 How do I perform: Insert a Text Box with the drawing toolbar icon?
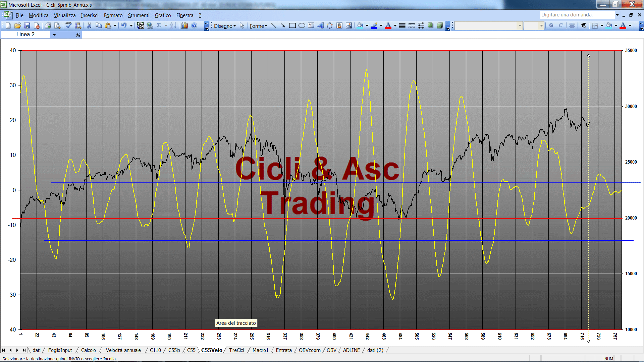(x=311, y=25)
